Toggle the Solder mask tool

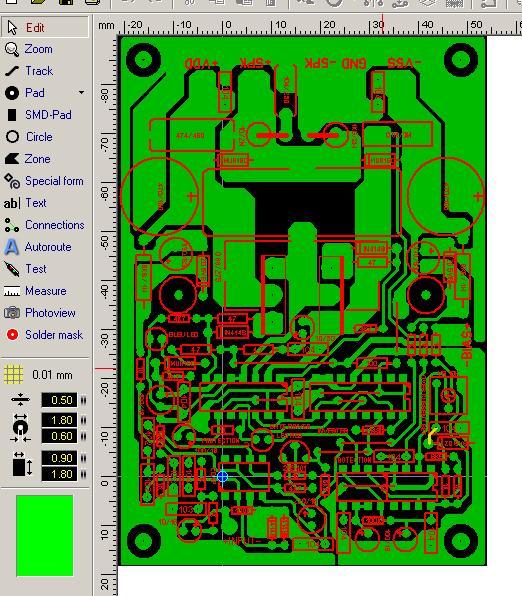[45, 335]
